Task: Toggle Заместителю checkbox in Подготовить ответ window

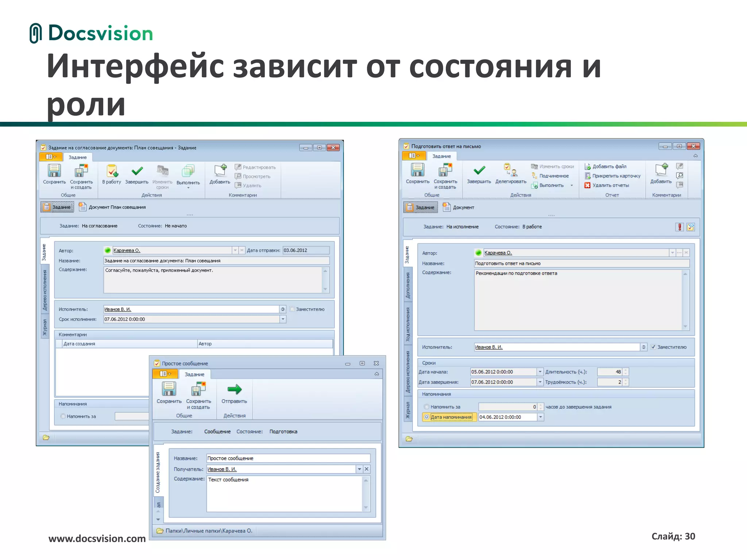Action: pyautogui.click(x=653, y=347)
